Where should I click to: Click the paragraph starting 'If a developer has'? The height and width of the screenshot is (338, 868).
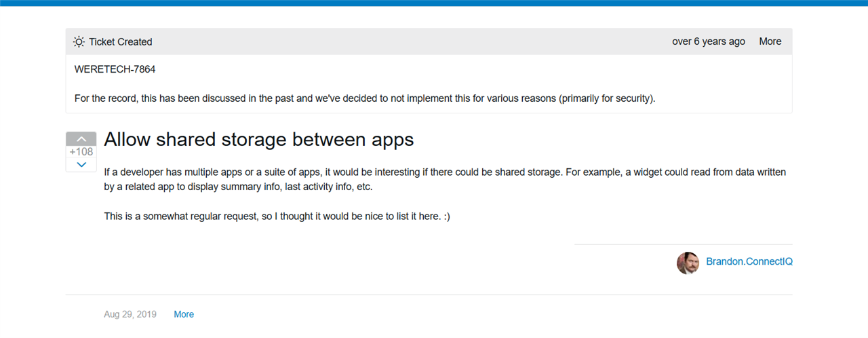[x=444, y=179]
